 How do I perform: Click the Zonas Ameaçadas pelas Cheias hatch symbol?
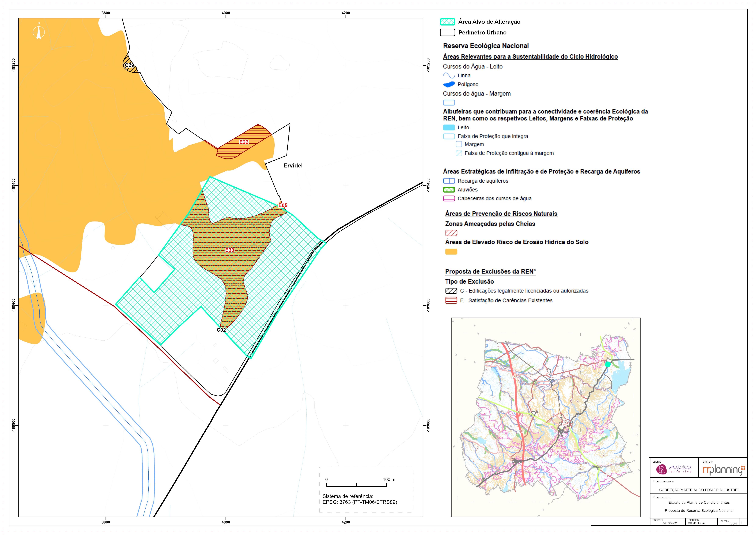[x=451, y=233]
